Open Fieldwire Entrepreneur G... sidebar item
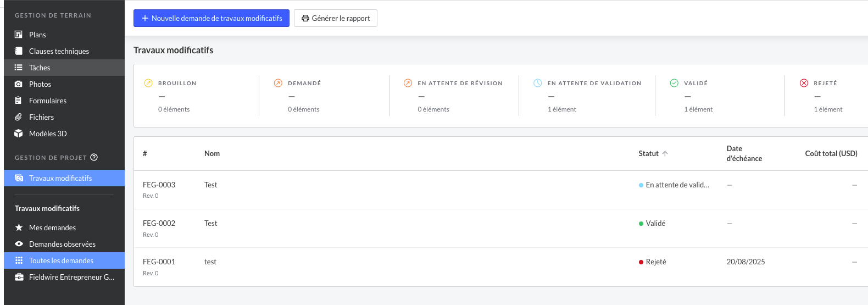This screenshot has width=868, height=305. [71, 277]
